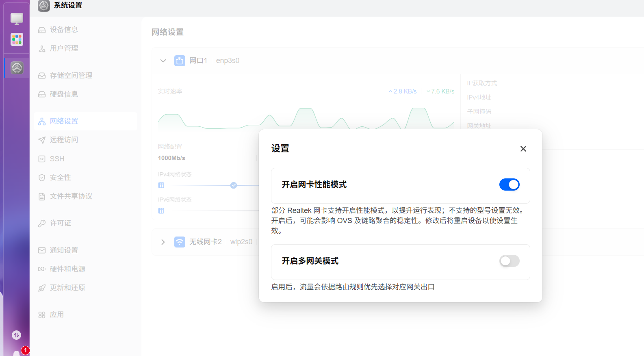Open 硬件和电源 in the sidebar
The height and width of the screenshot is (356, 644).
[85, 269]
